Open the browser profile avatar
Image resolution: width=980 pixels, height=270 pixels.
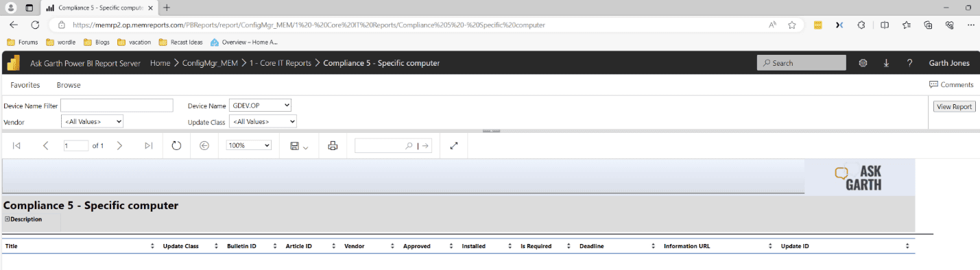(x=11, y=8)
